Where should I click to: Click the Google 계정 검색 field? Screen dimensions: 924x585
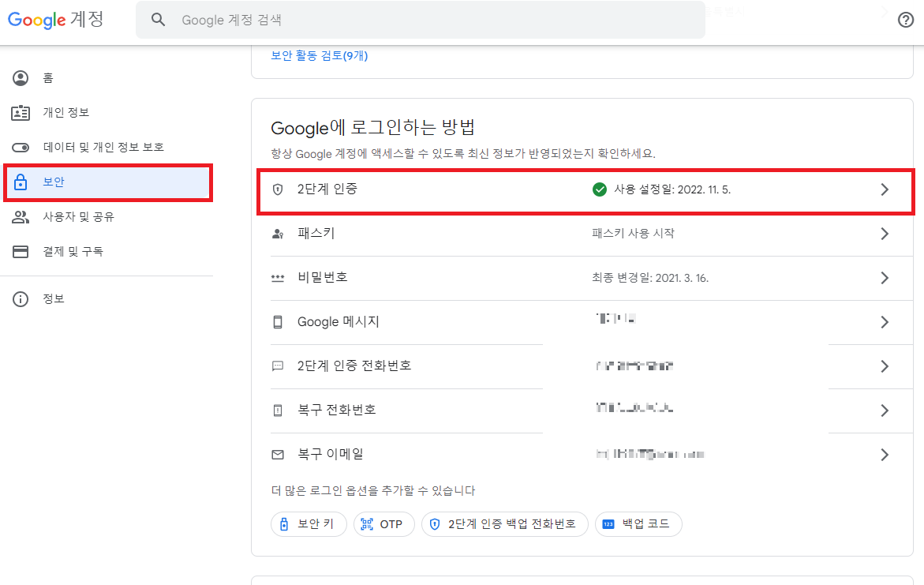[x=420, y=20]
